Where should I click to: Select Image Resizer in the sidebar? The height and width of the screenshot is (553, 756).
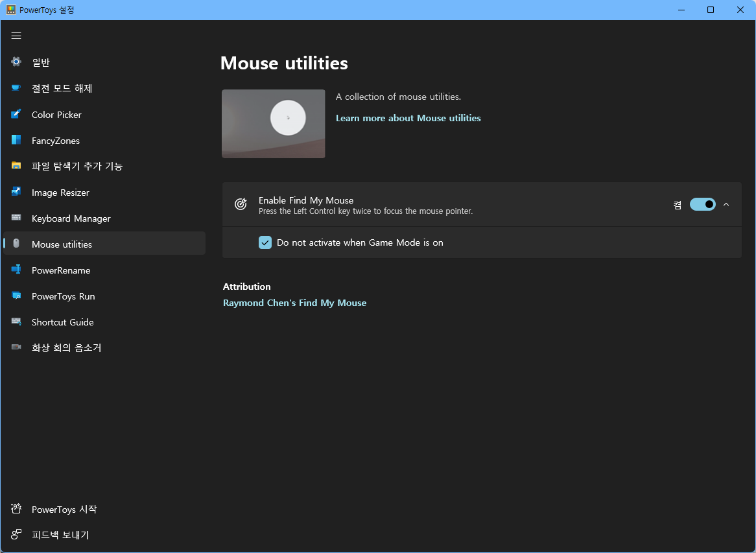(x=104, y=193)
